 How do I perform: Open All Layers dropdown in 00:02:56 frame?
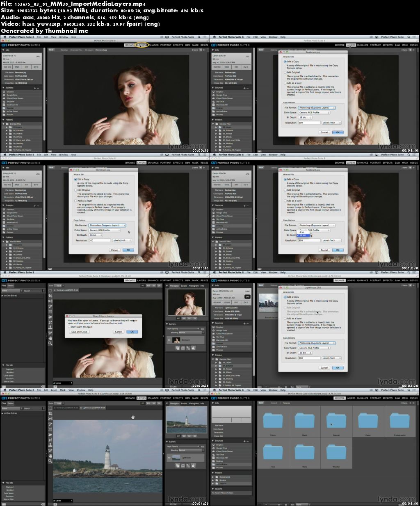62,383
